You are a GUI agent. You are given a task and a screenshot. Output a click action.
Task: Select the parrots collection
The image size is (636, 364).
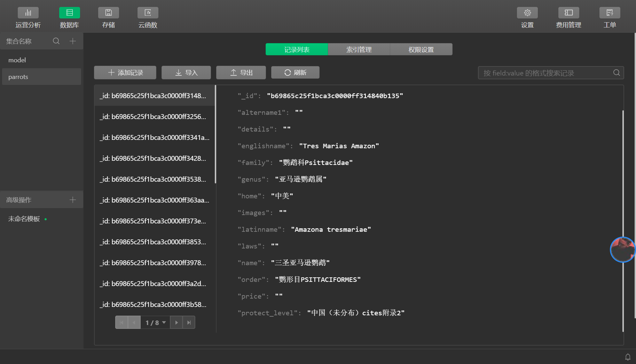tap(41, 77)
